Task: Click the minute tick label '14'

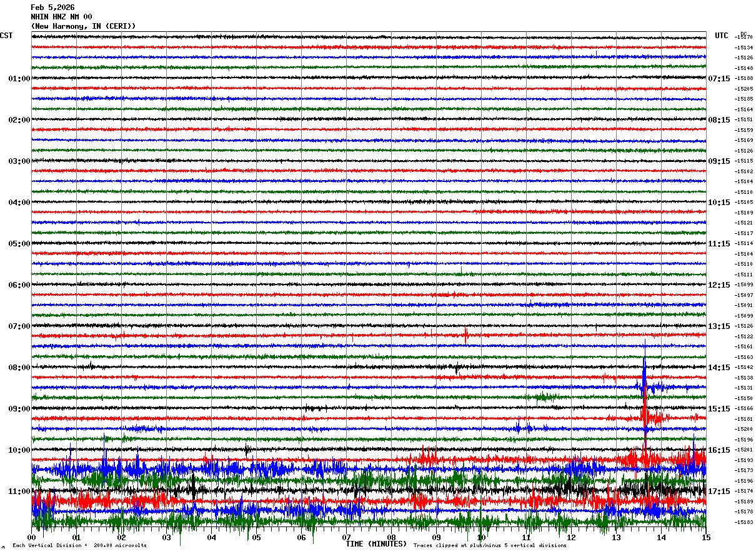Action: click(662, 538)
